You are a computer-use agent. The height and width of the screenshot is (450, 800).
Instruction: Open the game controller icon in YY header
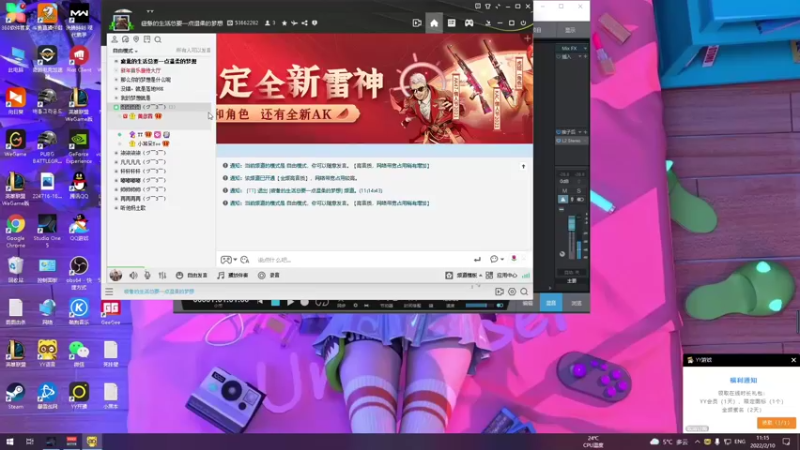[469, 23]
